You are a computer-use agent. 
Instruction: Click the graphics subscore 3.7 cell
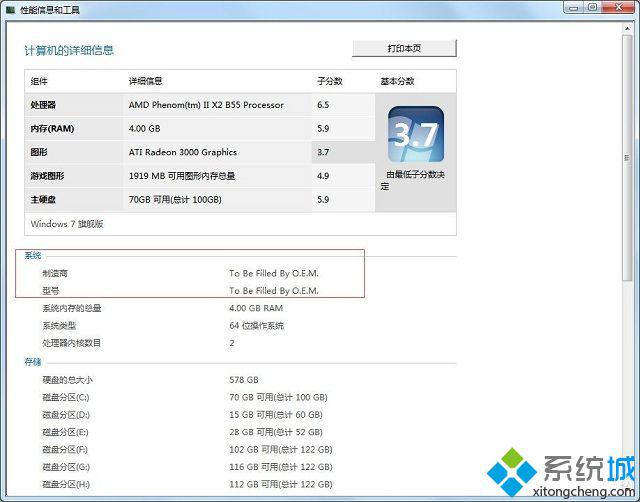(343, 152)
